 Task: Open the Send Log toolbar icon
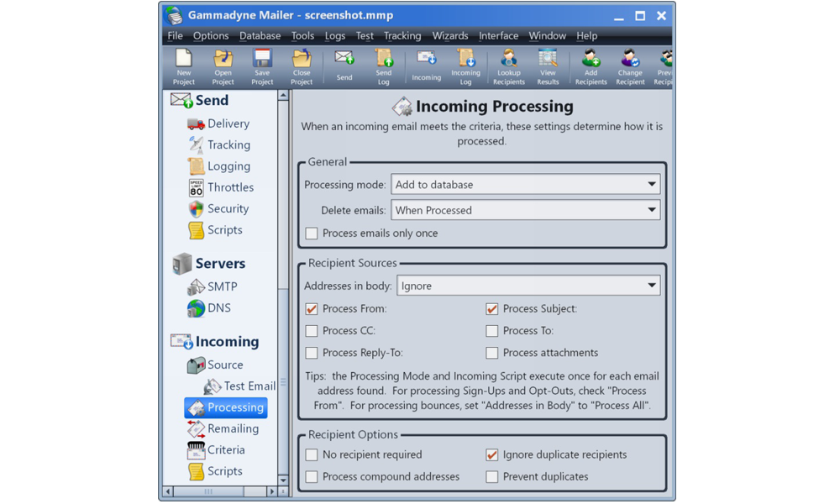coord(383,66)
